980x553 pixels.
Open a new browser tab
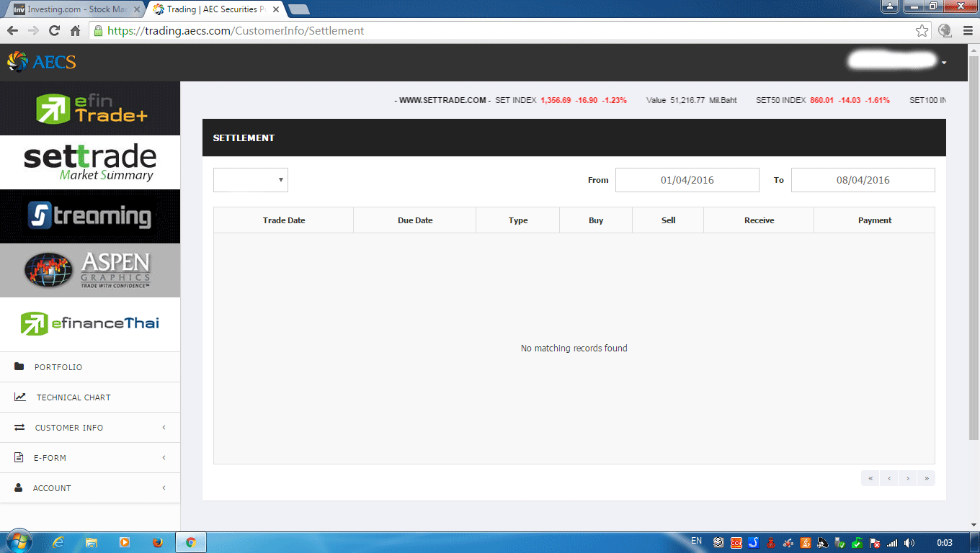299,9
